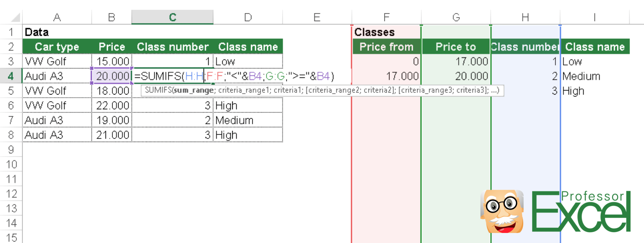Image resolution: width=644 pixels, height=243 pixels.
Task: Click the Classes title cell
Action: coord(374,32)
